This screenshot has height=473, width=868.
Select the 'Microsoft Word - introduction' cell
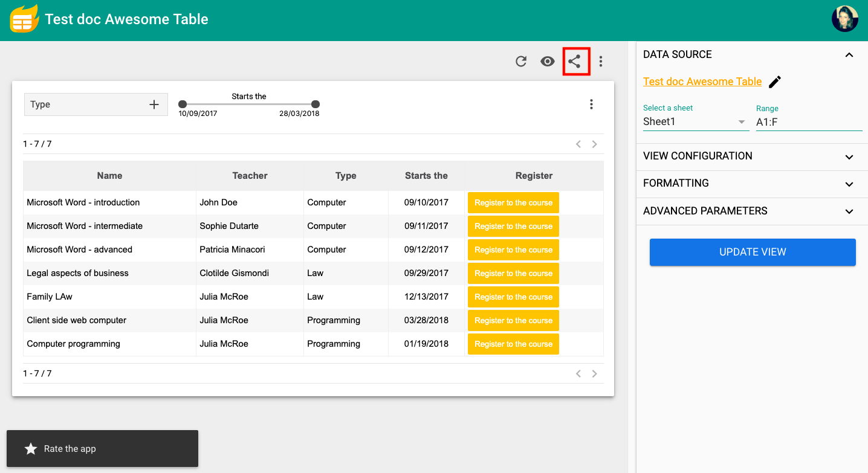109,202
